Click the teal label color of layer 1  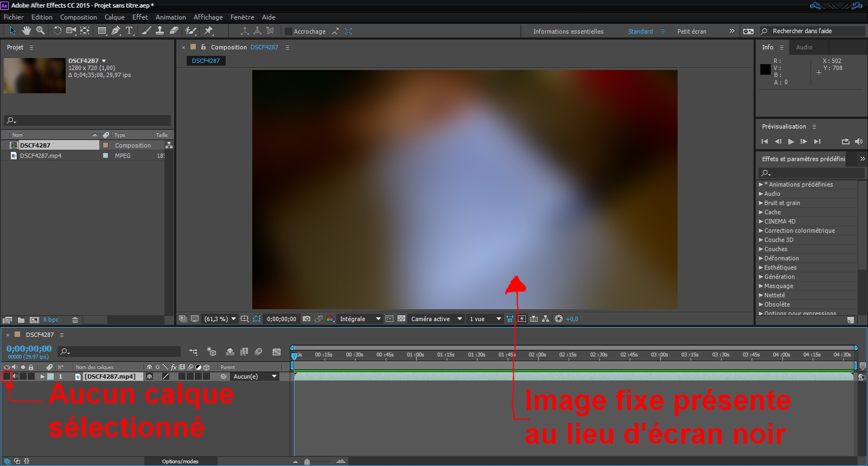point(50,376)
